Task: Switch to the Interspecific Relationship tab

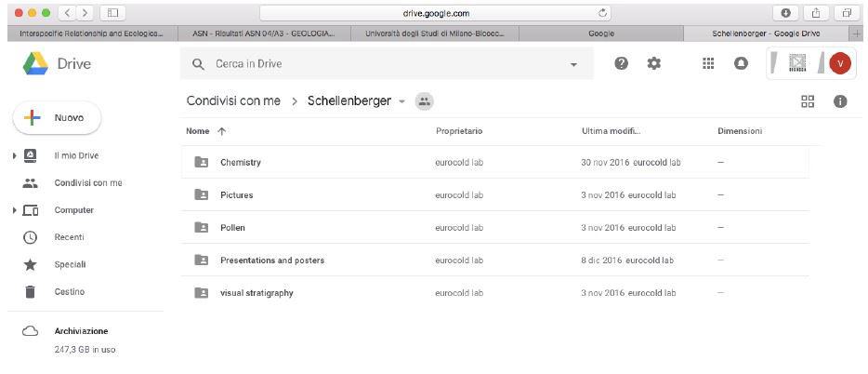Action: coord(92,33)
